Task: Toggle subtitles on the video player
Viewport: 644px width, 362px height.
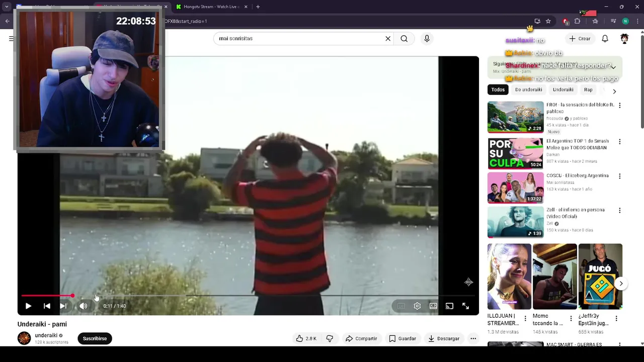Action: point(401,306)
